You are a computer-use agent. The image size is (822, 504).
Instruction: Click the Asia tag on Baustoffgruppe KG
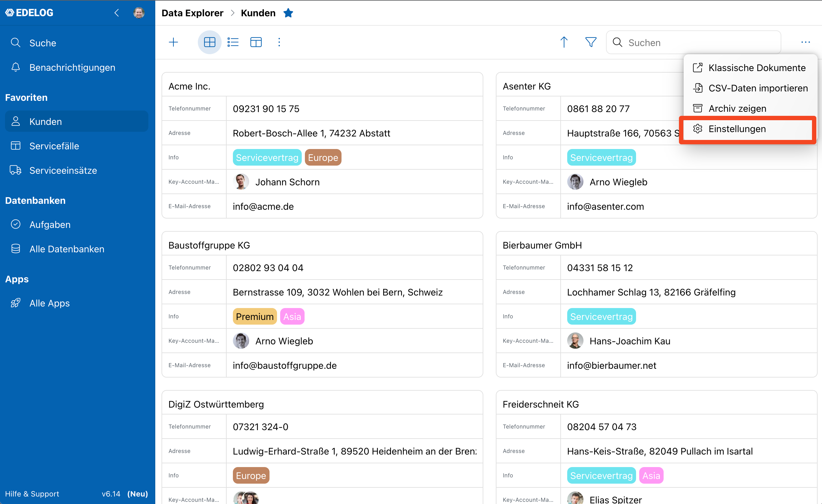[292, 316]
